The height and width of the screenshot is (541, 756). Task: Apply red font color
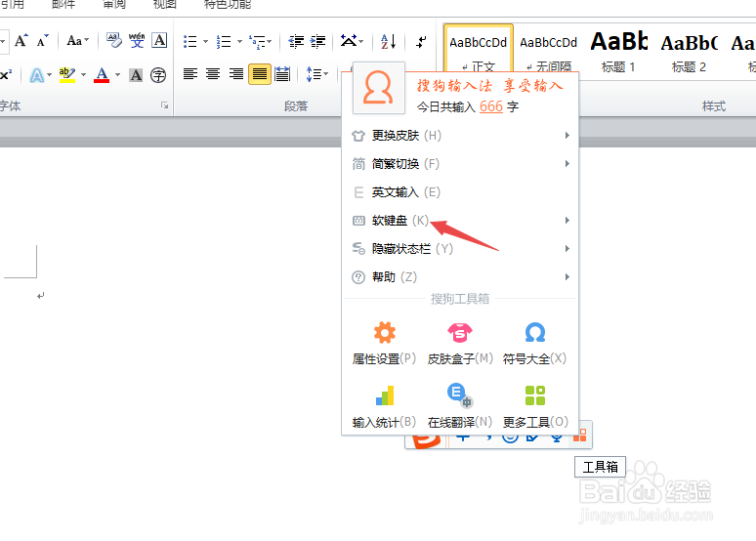[x=102, y=75]
